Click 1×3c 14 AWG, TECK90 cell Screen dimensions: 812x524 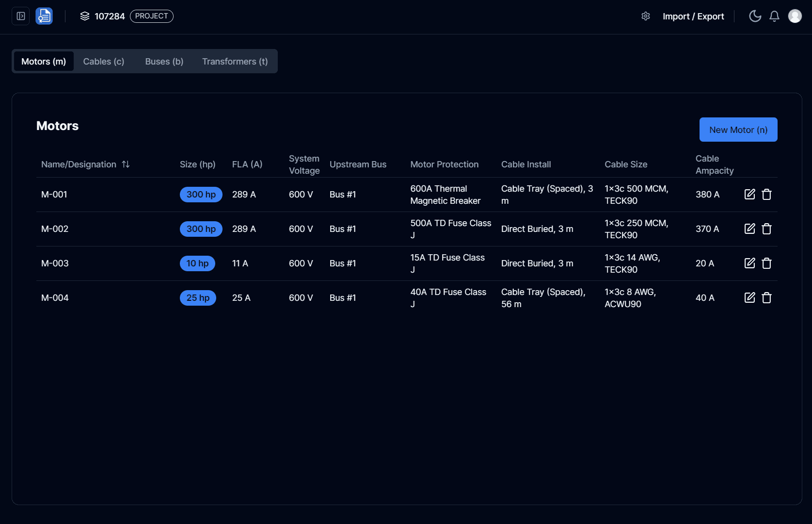[632, 263]
